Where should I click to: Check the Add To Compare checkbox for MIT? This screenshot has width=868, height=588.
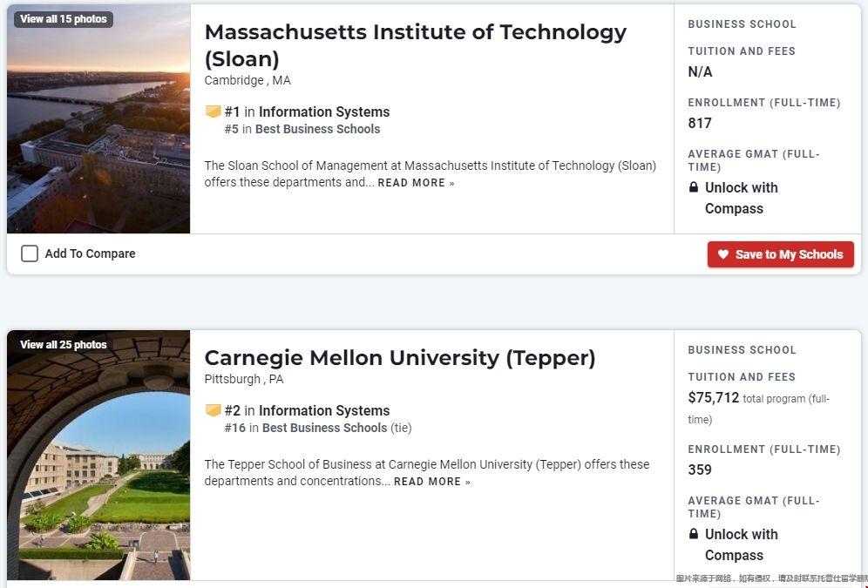pos(30,253)
